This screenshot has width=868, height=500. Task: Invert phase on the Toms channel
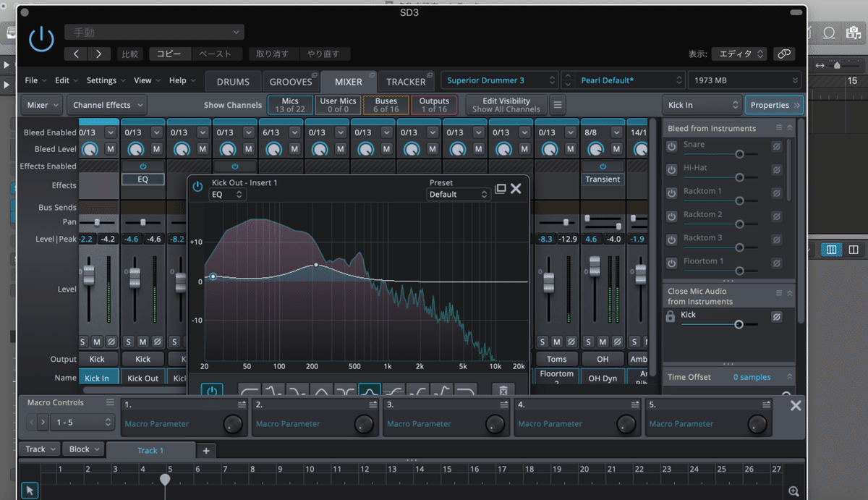[571, 342]
